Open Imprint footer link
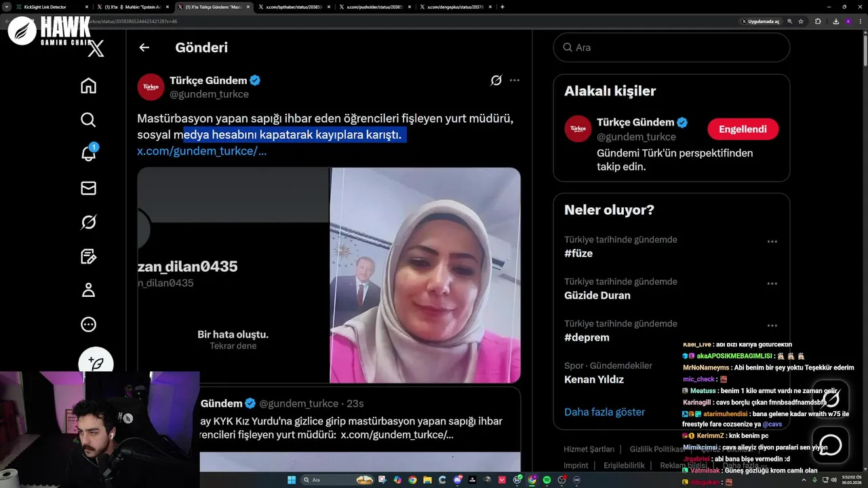This screenshot has width=868, height=488. (576, 466)
